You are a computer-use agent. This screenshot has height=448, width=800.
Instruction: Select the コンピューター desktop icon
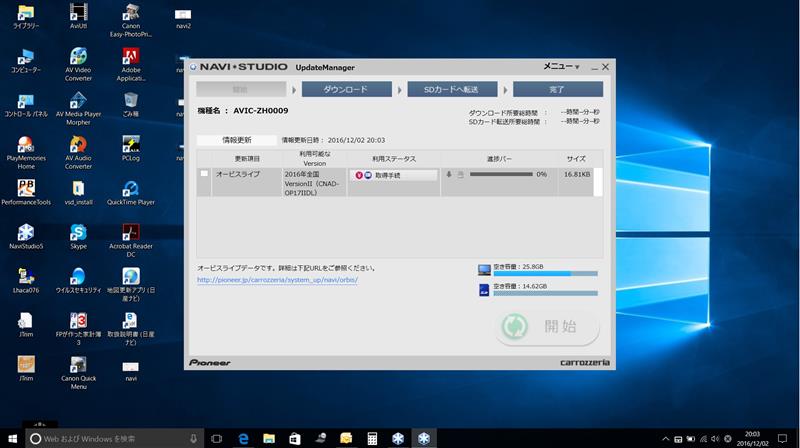26,61
